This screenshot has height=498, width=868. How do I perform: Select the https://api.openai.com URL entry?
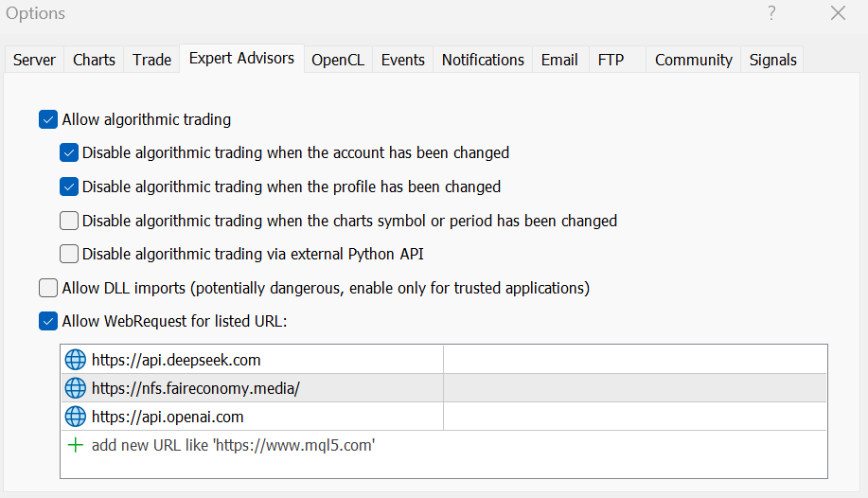pyautogui.click(x=168, y=417)
